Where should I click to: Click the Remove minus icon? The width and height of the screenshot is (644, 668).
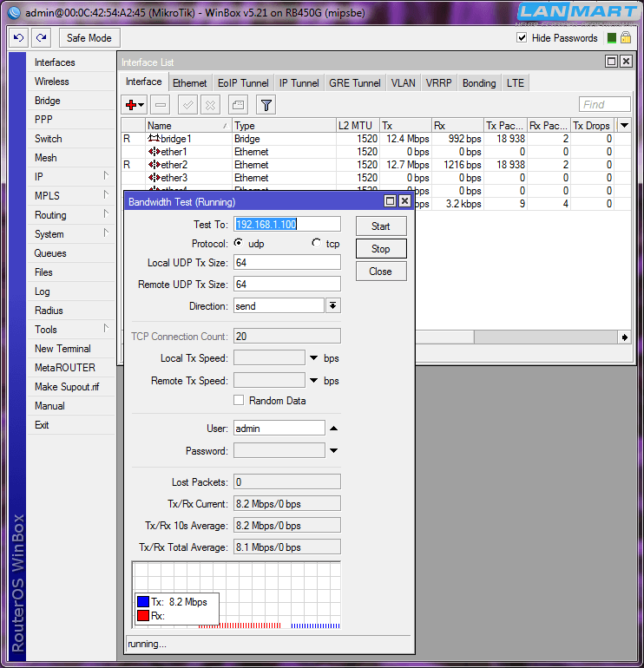pos(161,105)
